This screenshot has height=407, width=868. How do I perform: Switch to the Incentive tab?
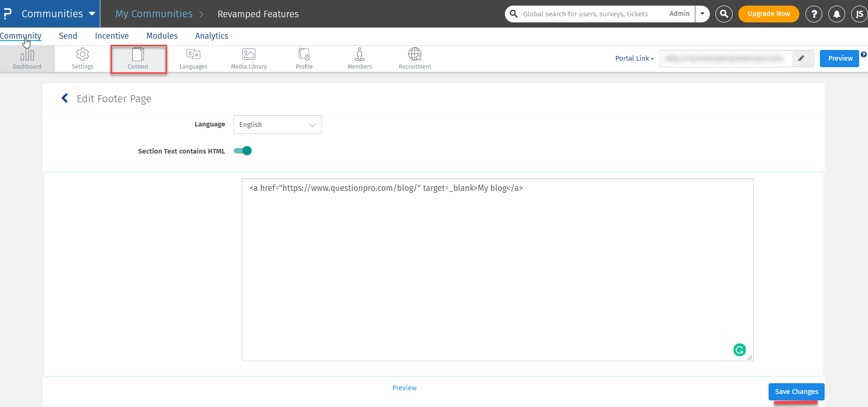click(112, 36)
